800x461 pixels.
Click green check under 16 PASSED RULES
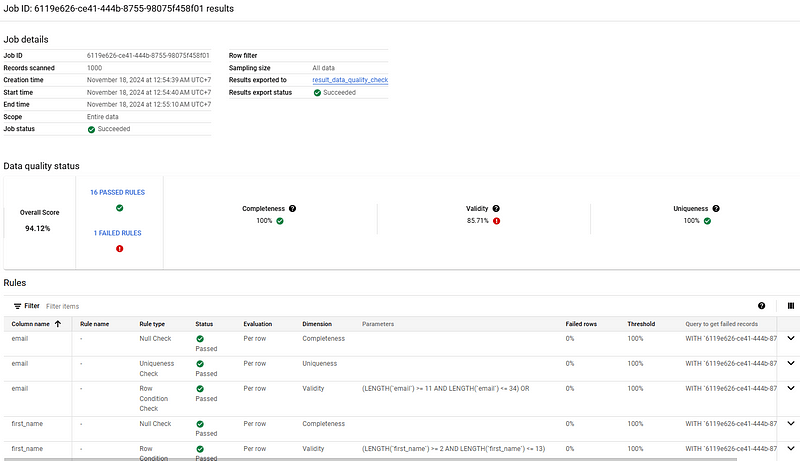[119, 208]
